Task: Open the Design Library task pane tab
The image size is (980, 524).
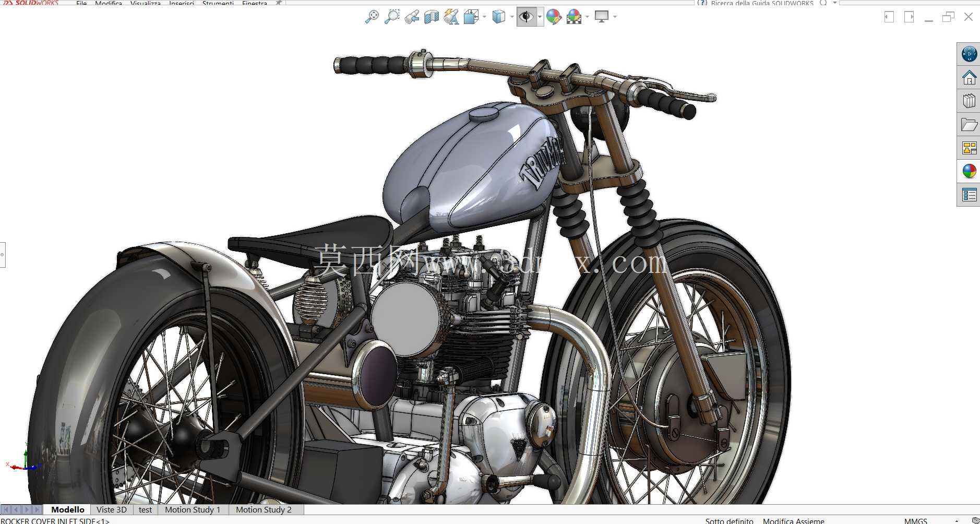Action: (969, 101)
